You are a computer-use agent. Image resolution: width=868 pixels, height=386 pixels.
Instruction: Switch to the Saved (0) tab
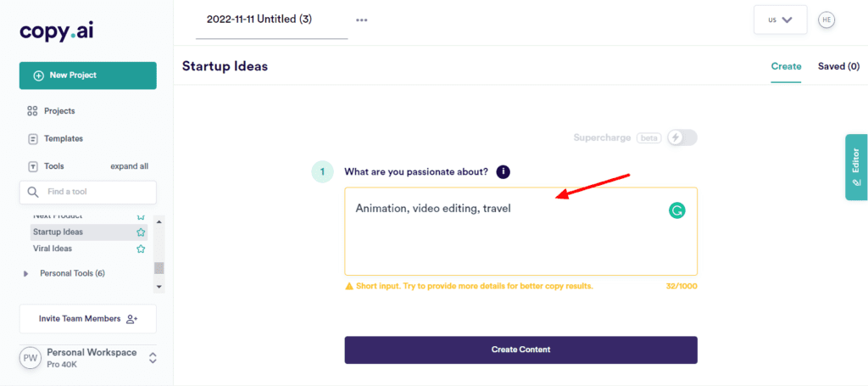pos(838,66)
